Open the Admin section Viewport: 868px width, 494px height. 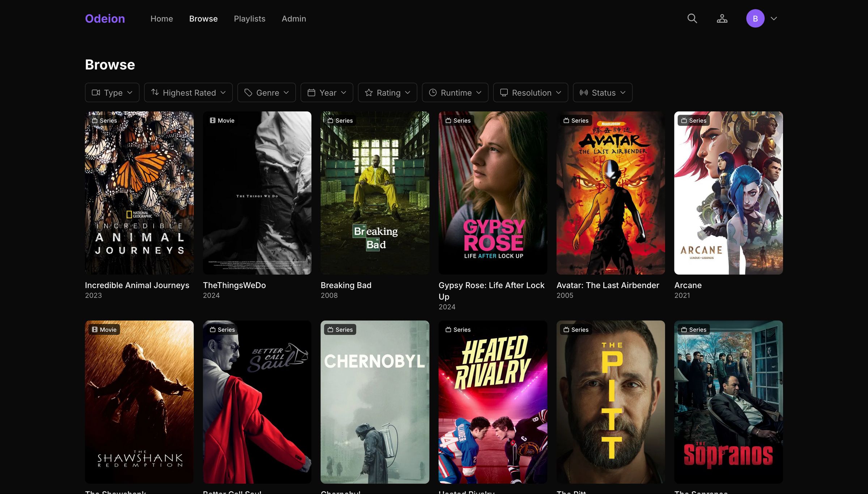(x=294, y=18)
